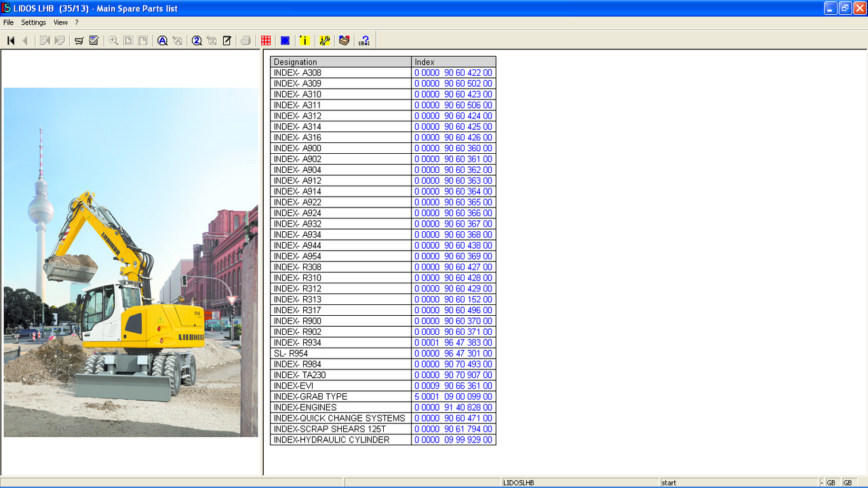Open the View menu

pyautogui.click(x=60, y=22)
